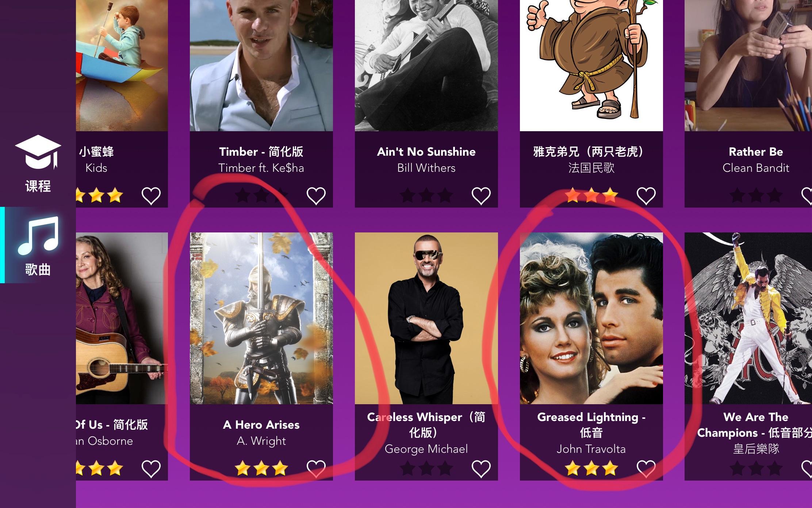Image resolution: width=812 pixels, height=508 pixels.
Task: Open the Greased Lightning cover image
Action: coord(591,318)
